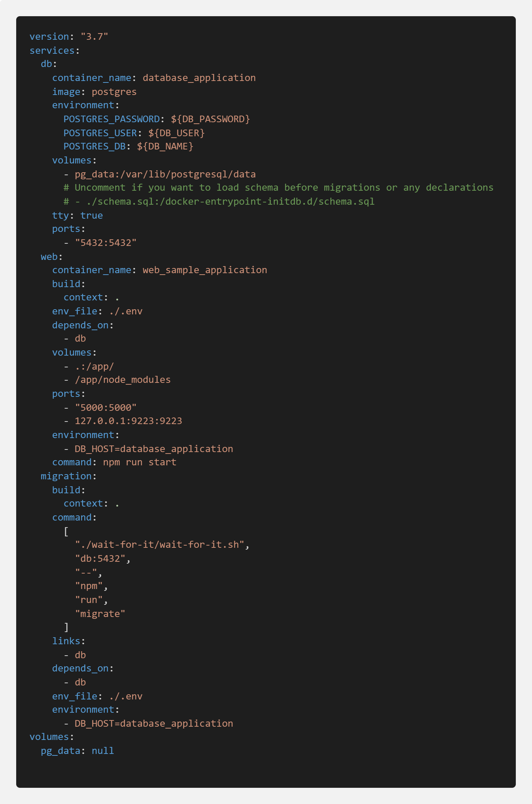This screenshot has height=804, width=532.
Task: Click the "npm run start" command value
Action: pyautogui.click(x=139, y=462)
